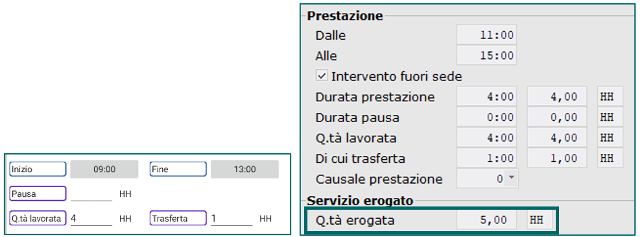Click the Durata pausa 0:00 field
The width and height of the screenshot is (644, 237).
(x=488, y=118)
